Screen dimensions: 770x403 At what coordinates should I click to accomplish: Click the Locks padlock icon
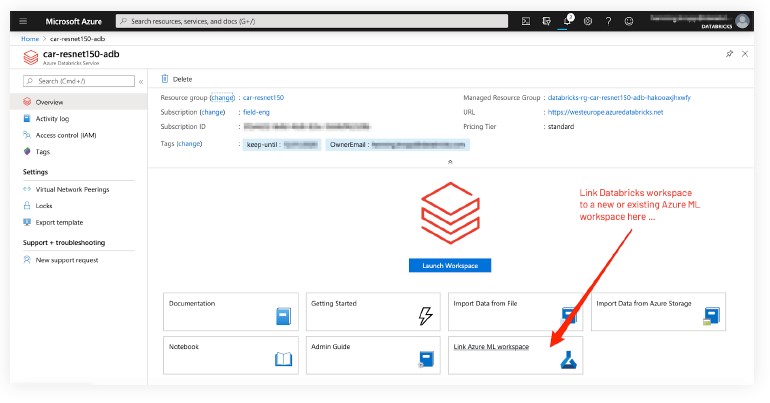pyautogui.click(x=27, y=205)
